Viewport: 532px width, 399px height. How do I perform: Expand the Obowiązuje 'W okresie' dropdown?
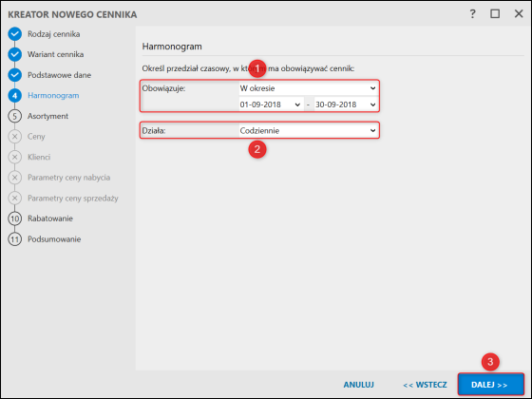tap(372, 88)
